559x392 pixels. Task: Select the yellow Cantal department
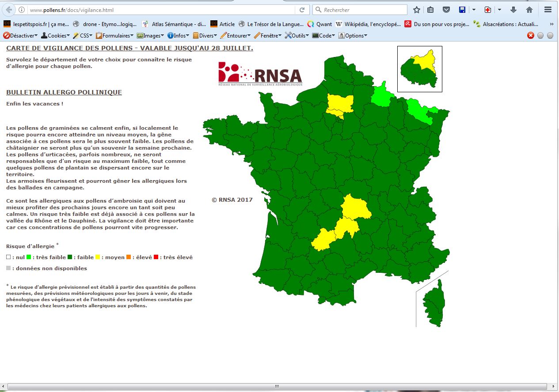[346, 227]
